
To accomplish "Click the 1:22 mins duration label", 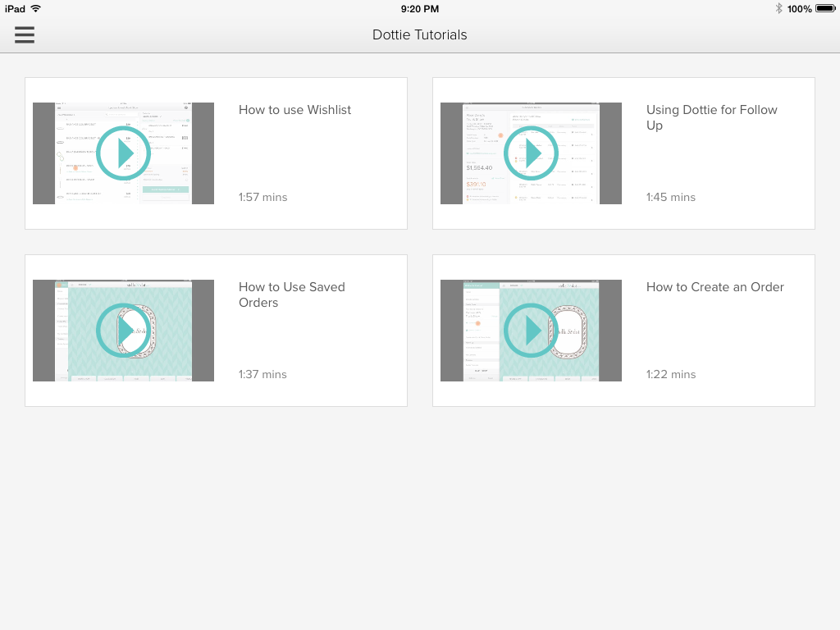I will point(671,374).
